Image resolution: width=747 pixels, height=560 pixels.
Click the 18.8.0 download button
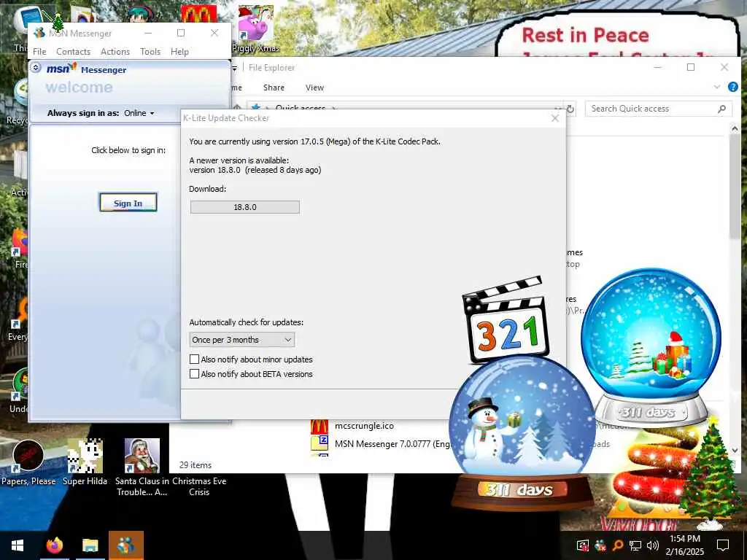coord(245,207)
